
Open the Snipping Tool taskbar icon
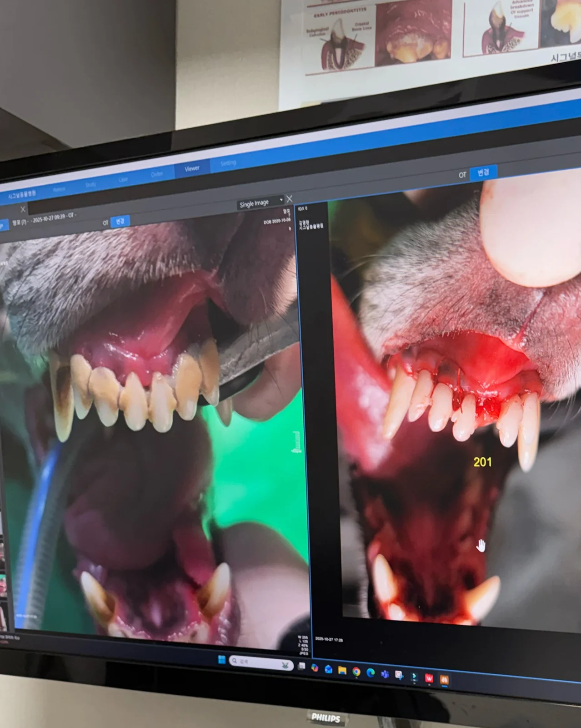click(399, 676)
